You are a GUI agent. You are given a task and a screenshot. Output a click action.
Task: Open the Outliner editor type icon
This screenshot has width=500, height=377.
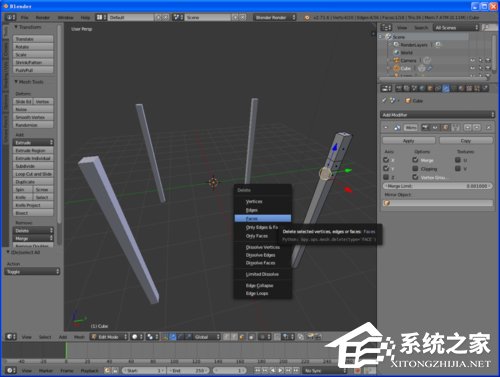point(386,27)
